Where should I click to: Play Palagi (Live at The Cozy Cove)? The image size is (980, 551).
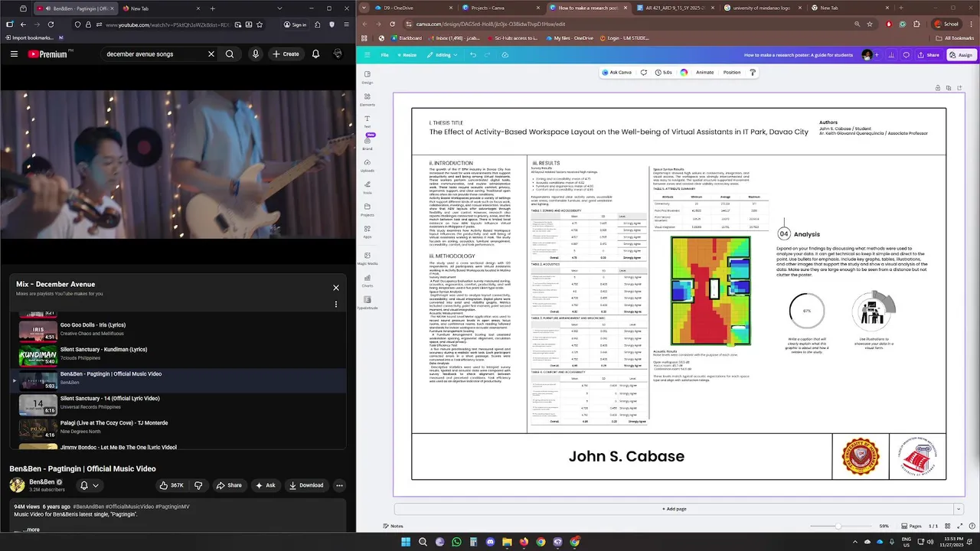click(x=178, y=429)
